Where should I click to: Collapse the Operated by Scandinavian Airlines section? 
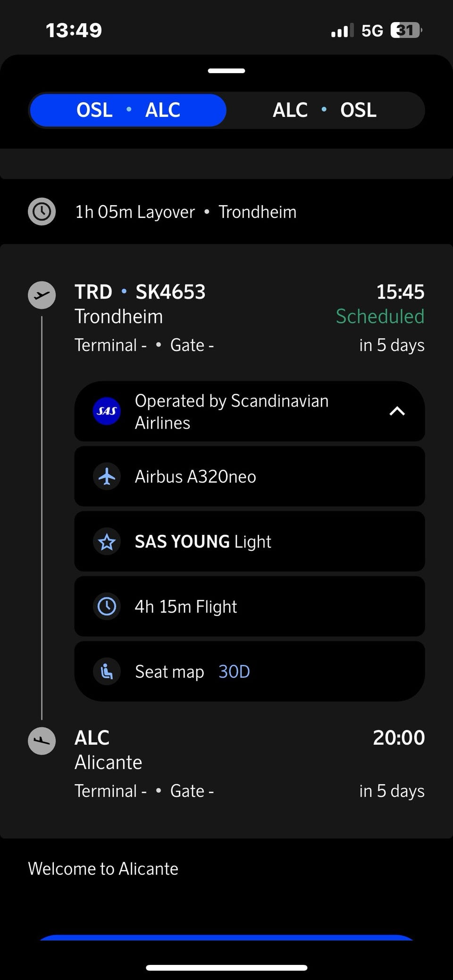[397, 411]
